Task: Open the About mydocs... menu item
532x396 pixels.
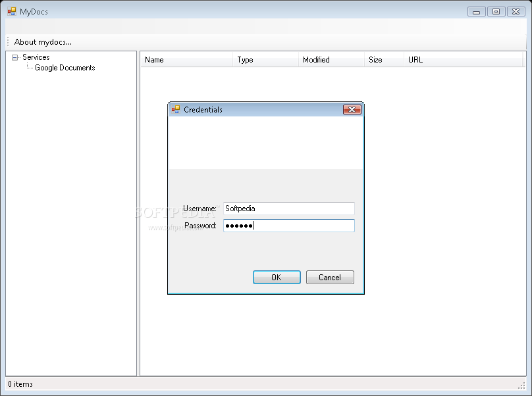Action: [x=43, y=42]
